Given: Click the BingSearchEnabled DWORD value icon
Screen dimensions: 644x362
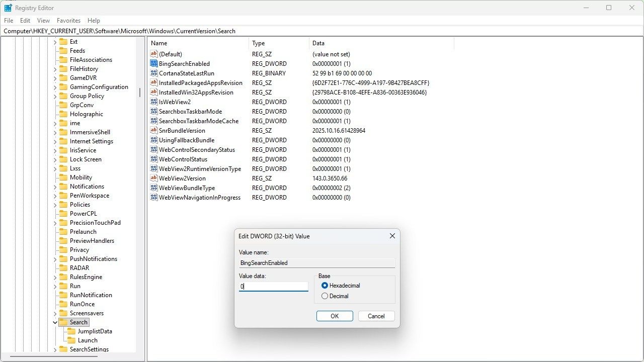Looking at the screenshot, I should (154, 64).
